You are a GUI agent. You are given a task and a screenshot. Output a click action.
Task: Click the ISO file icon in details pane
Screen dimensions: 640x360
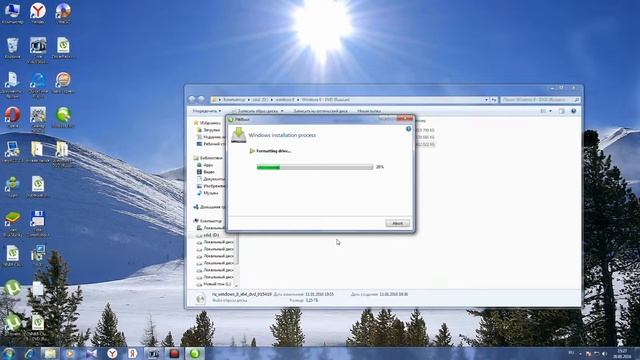coord(200,298)
